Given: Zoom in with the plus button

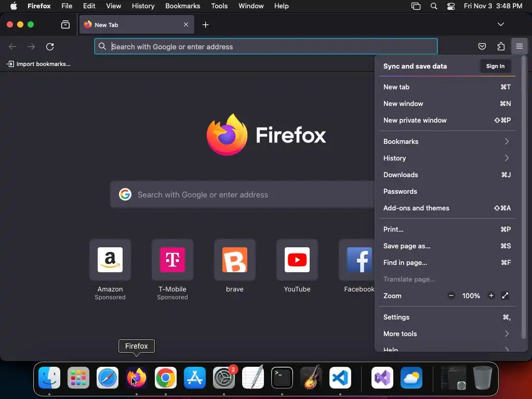Looking at the screenshot, I should (491, 296).
